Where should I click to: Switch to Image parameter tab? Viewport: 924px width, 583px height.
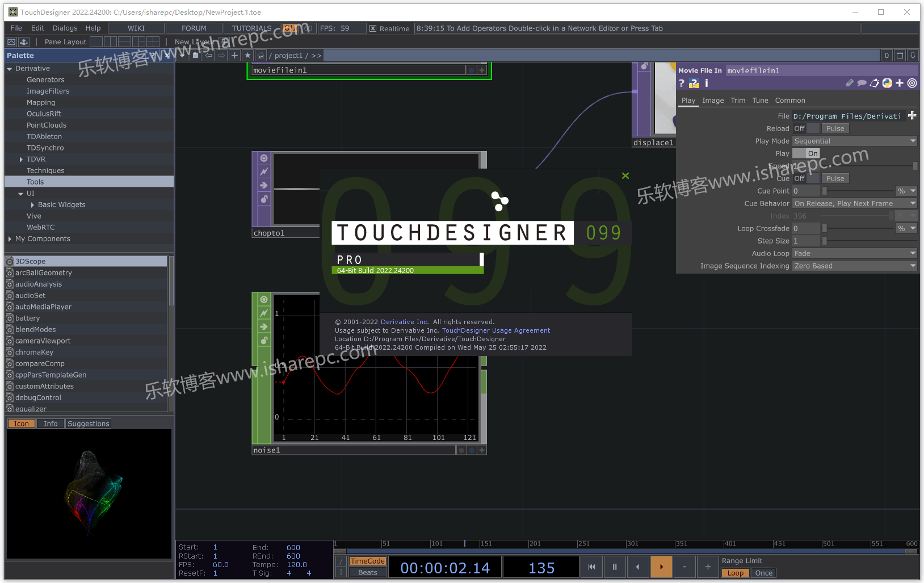[713, 100]
